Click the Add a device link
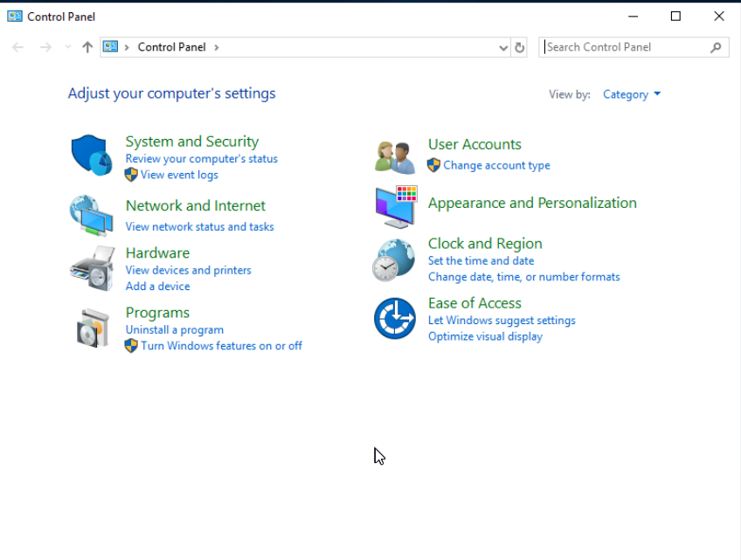The height and width of the screenshot is (560, 741). click(157, 287)
